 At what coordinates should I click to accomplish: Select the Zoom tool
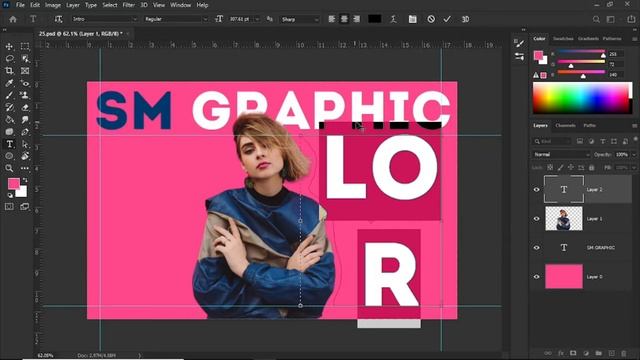tap(9, 168)
